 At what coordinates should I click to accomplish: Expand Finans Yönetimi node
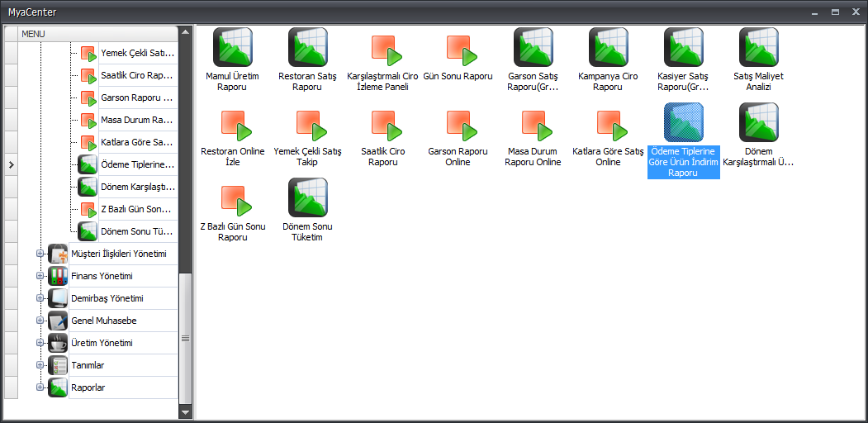[40, 276]
